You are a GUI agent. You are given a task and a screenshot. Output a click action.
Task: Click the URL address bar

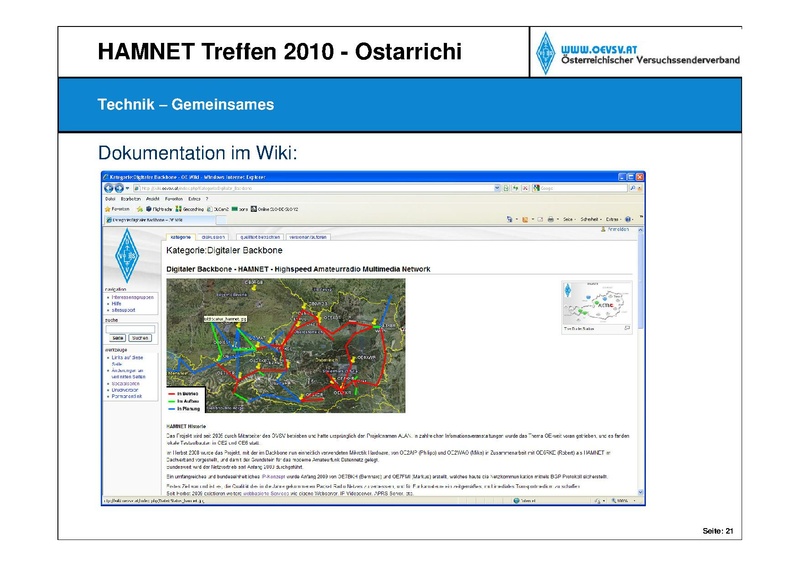(316, 188)
